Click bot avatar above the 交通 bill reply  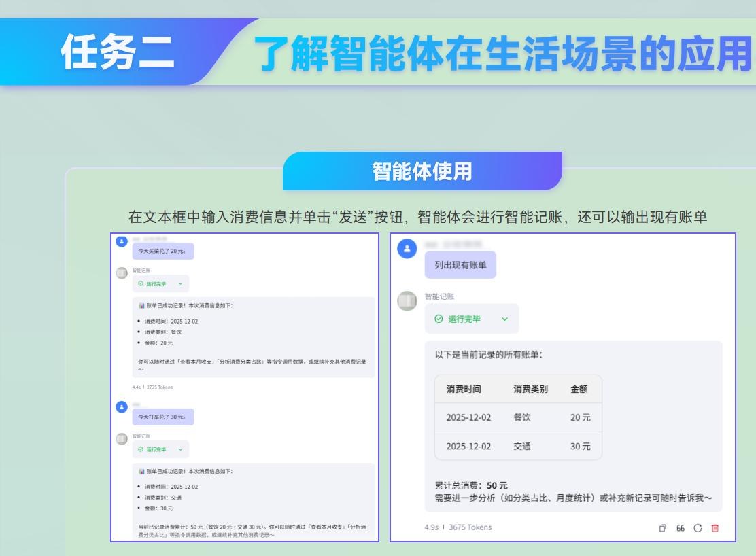(122, 439)
